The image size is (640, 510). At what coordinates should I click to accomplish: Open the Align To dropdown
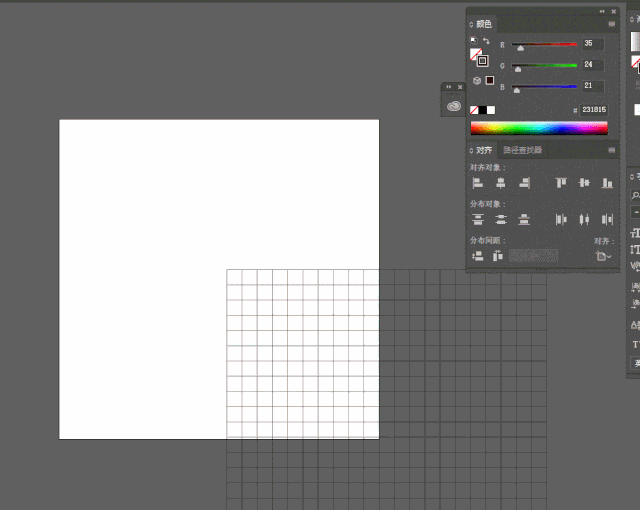tap(603, 256)
